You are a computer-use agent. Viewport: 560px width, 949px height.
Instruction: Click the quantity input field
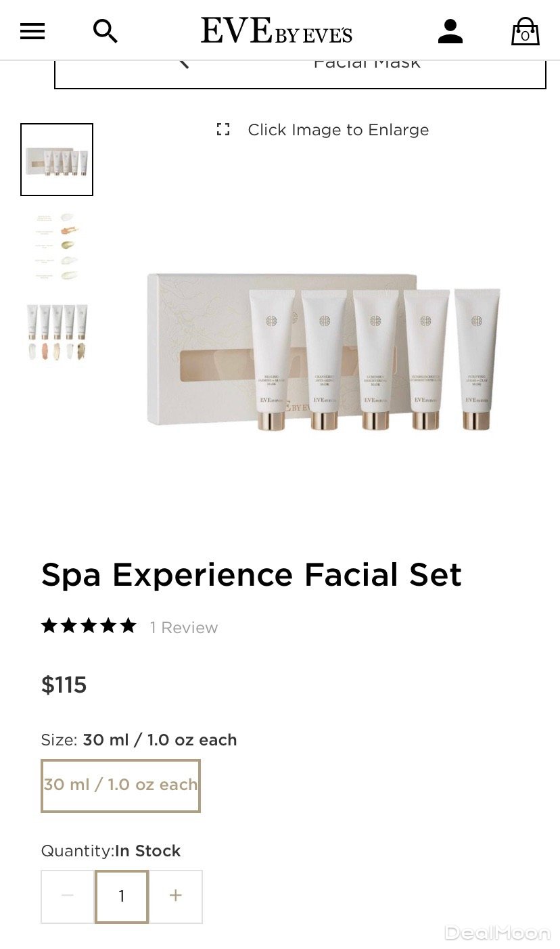(122, 896)
